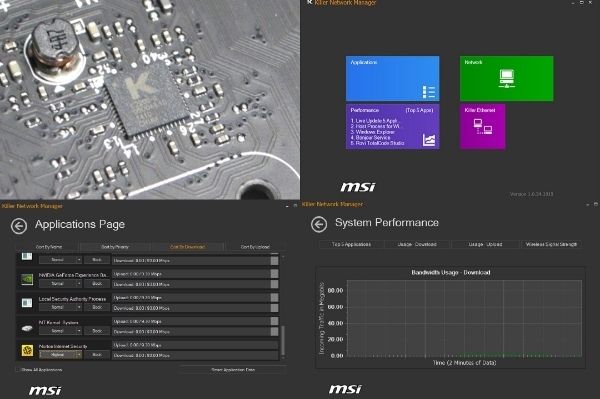Switch to the Sort by Name tab
This screenshot has height=399, width=600.
(49, 247)
